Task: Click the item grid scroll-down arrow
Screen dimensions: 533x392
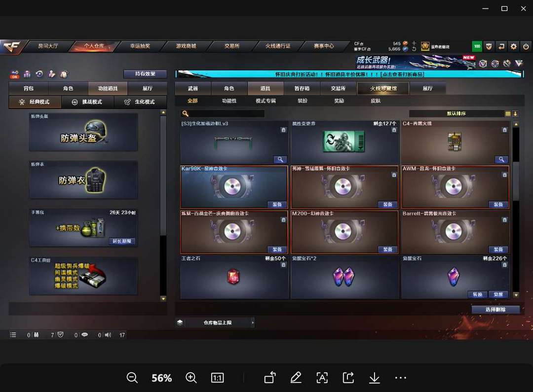Action: pos(516,295)
